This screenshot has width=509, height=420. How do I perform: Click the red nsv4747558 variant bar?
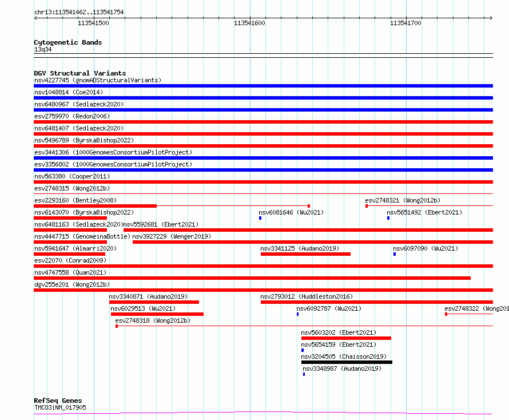click(252, 278)
